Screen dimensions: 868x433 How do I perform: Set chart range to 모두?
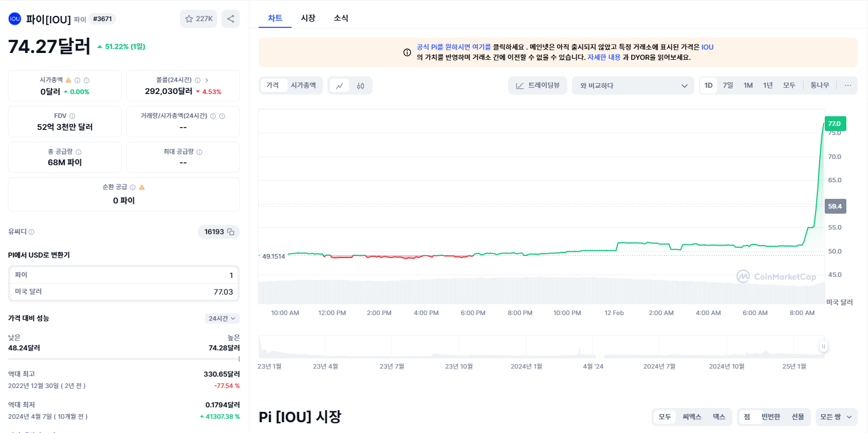coord(789,85)
